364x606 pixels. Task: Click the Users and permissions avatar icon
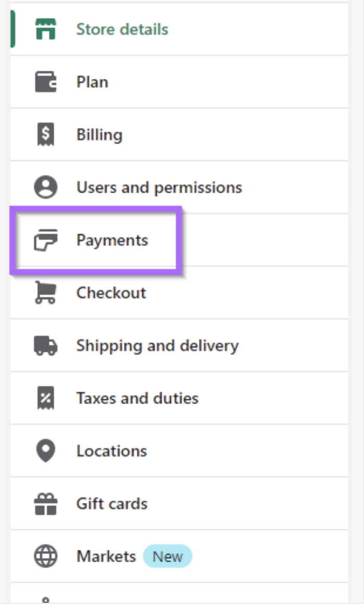click(x=46, y=187)
